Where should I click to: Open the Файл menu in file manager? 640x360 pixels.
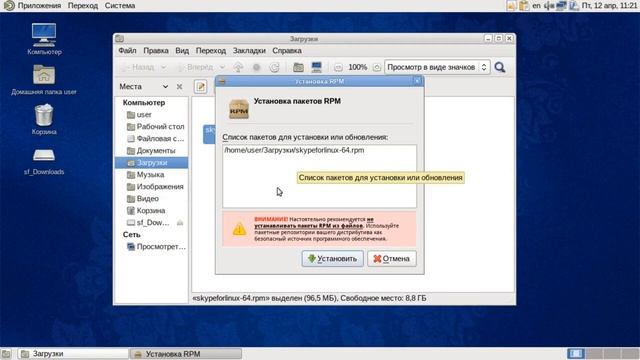127,51
